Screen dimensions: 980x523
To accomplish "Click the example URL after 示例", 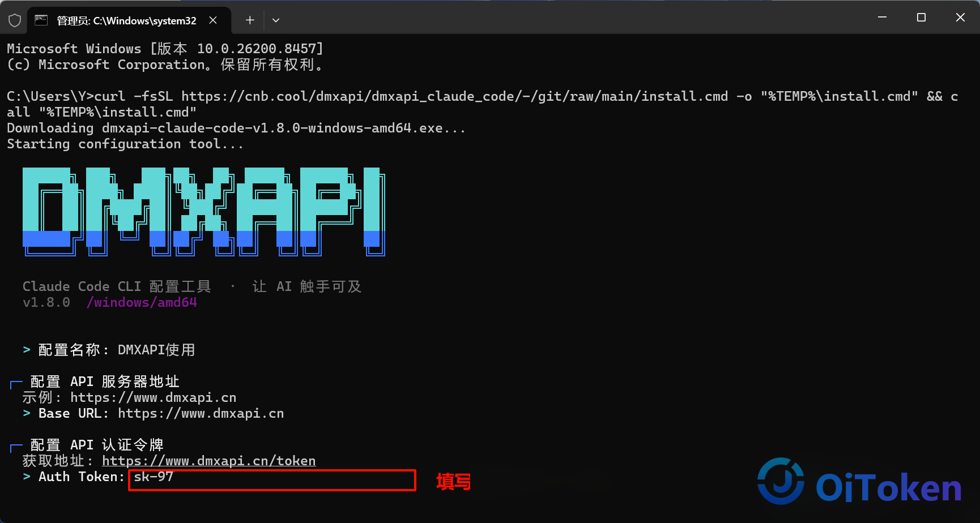I will click(154, 397).
